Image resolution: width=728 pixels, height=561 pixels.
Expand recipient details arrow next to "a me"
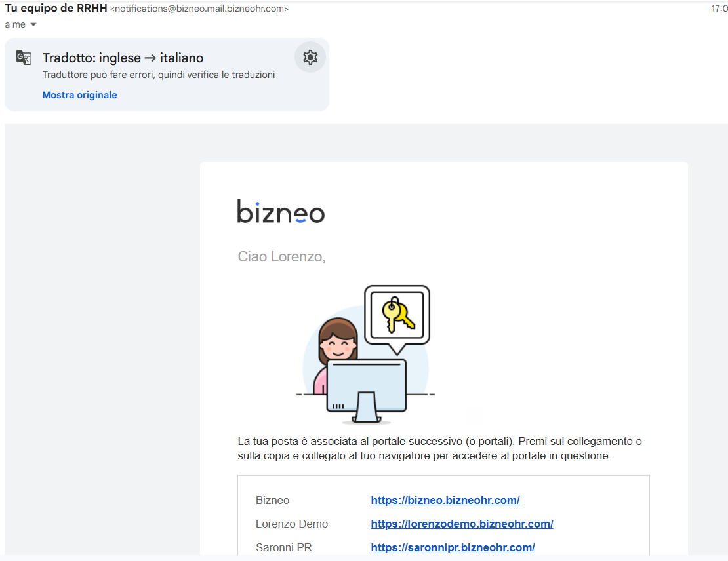33,24
